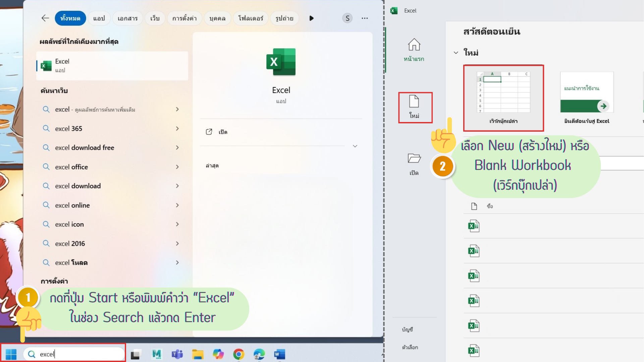
Task: Expand arrow beside excel 365
Action: click(177, 128)
